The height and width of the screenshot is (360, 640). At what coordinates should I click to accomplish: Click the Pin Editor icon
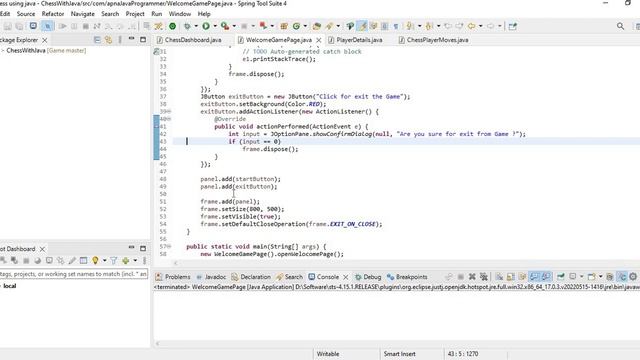click(513, 26)
